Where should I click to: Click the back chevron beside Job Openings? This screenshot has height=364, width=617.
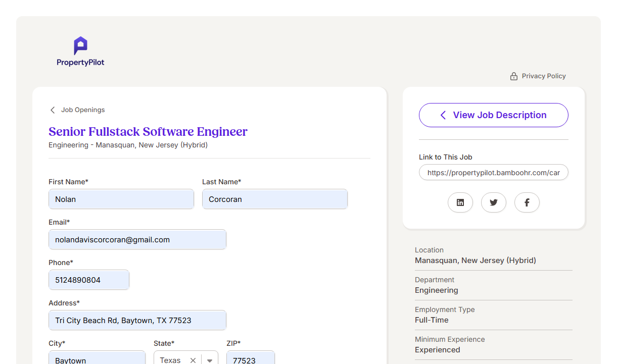pyautogui.click(x=53, y=110)
